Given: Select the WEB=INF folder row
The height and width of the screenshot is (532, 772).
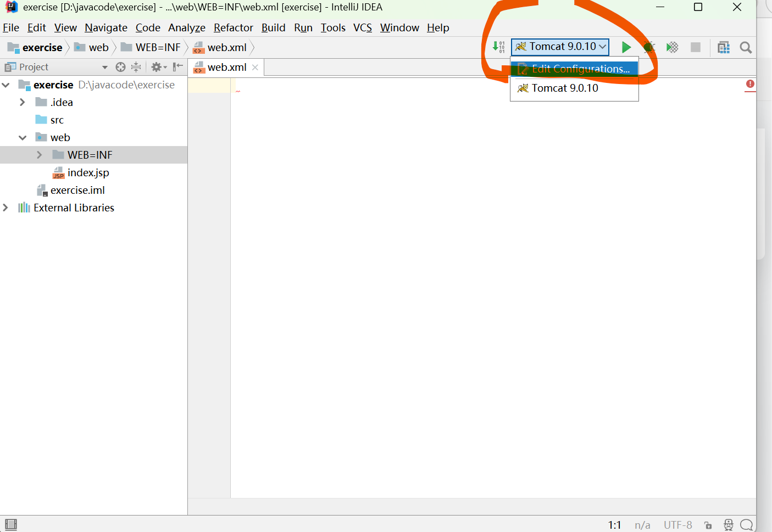Looking at the screenshot, I should click(x=93, y=155).
